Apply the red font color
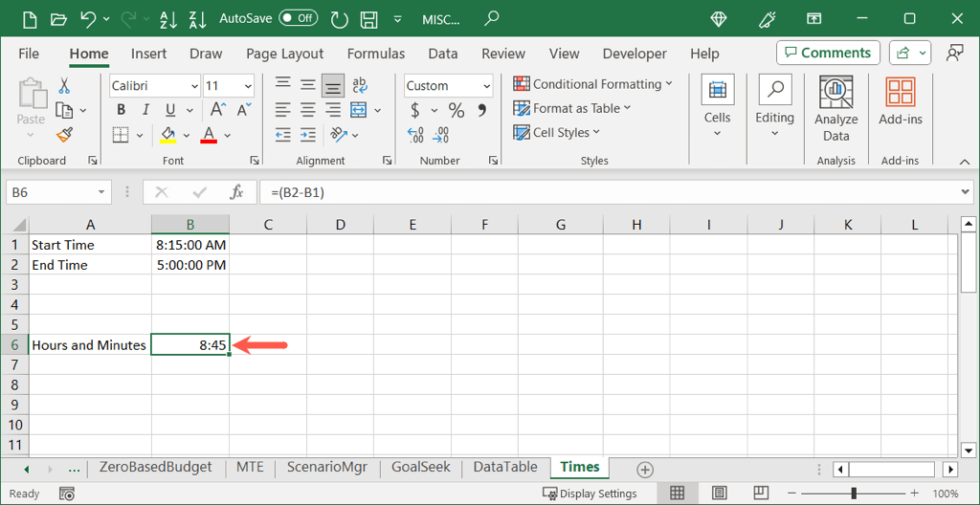980x505 pixels. [210, 135]
